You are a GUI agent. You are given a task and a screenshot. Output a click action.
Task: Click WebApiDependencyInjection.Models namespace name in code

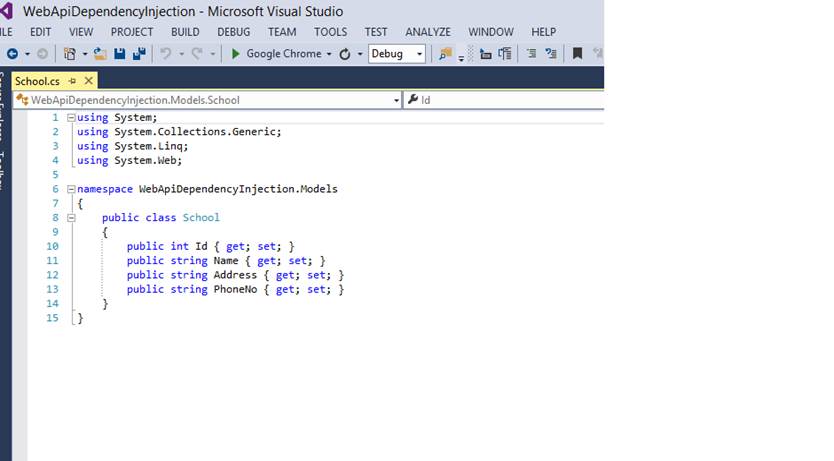click(238, 189)
